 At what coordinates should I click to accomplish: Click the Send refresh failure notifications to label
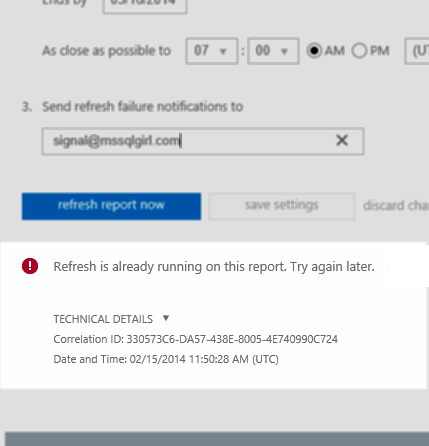[x=142, y=107]
